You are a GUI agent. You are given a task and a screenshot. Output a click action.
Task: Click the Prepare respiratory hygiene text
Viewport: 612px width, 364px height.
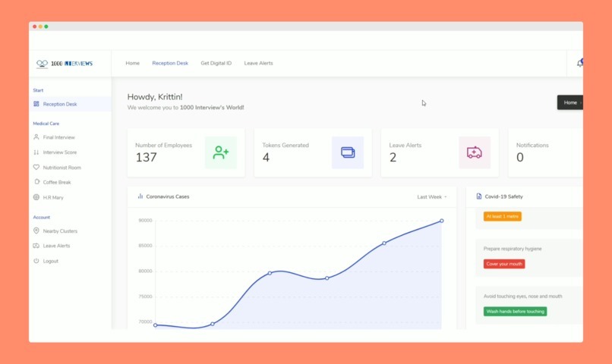(x=513, y=249)
